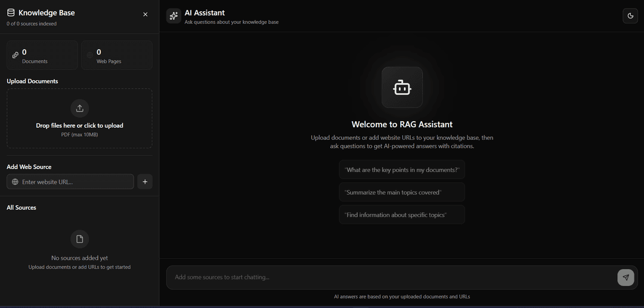Click the AI Assistant sparkle icon

pos(174,16)
